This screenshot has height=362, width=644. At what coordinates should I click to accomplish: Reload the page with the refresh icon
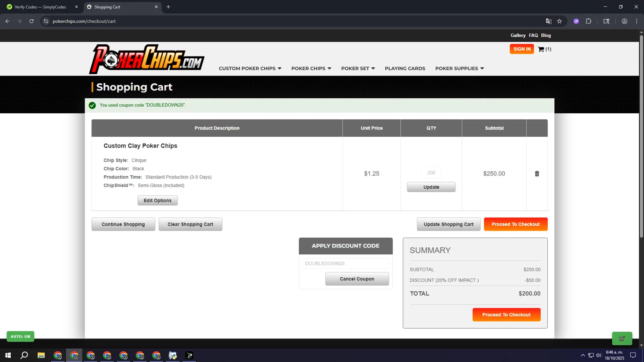pos(31,21)
